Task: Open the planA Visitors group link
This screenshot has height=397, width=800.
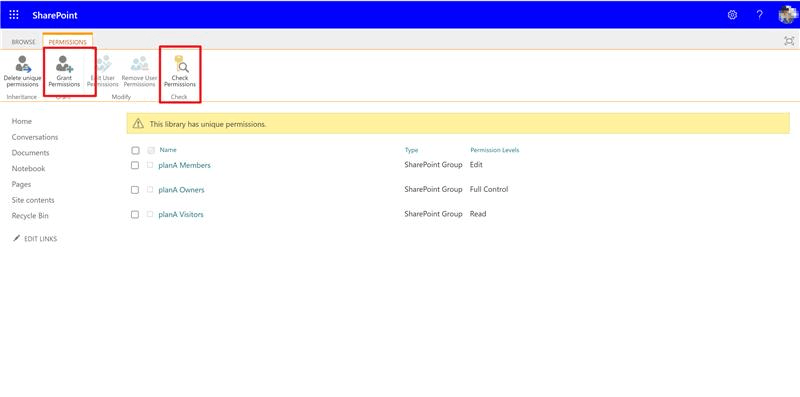Action: tap(181, 215)
